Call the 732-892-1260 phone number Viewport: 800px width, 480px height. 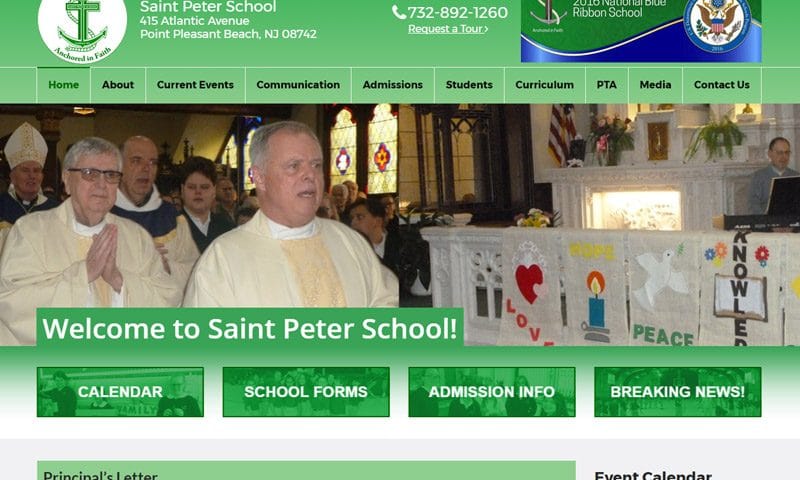click(x=458, y=12)
